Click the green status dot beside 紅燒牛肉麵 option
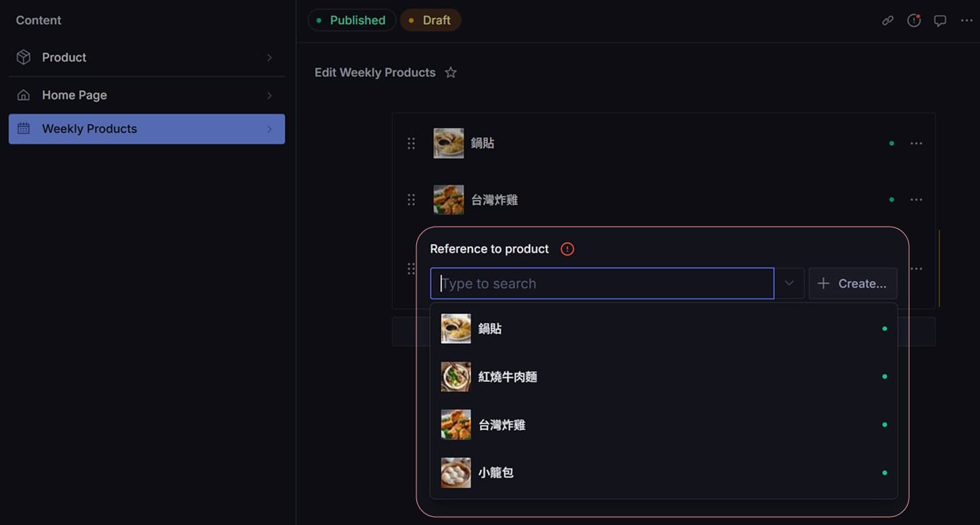This screenshot has height=525, width=980. tap(884, 377)
